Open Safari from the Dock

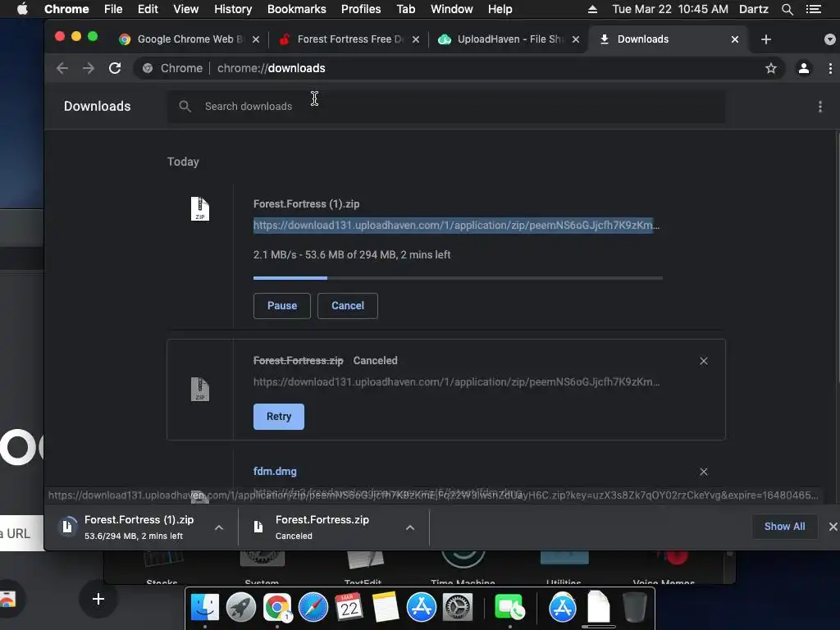(x=313, y=608)
